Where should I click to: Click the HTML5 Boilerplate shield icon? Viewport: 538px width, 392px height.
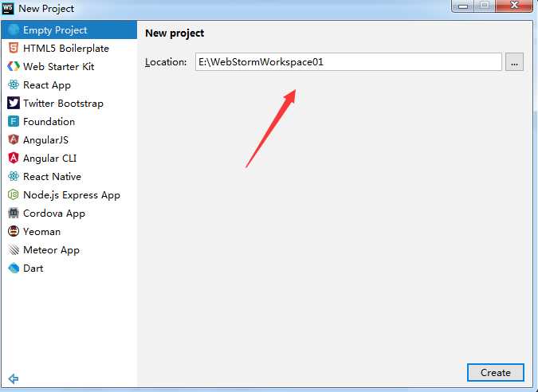click(x=14, y=48)
